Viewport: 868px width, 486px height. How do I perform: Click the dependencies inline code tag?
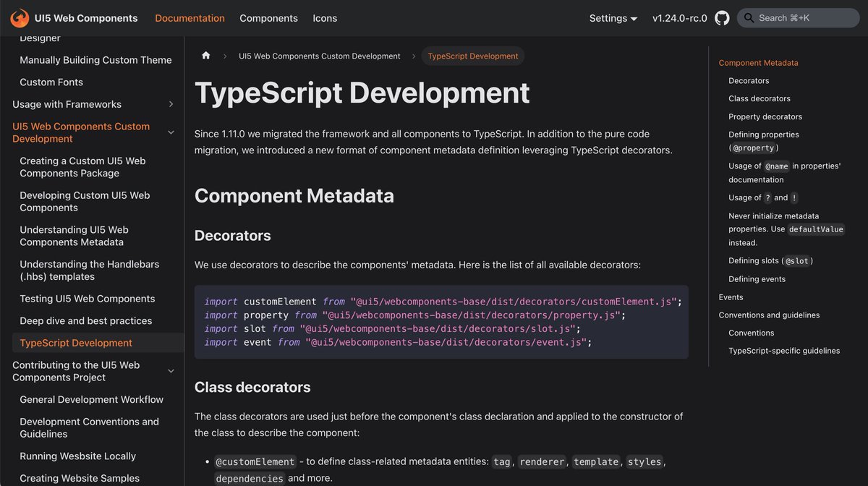250,478
